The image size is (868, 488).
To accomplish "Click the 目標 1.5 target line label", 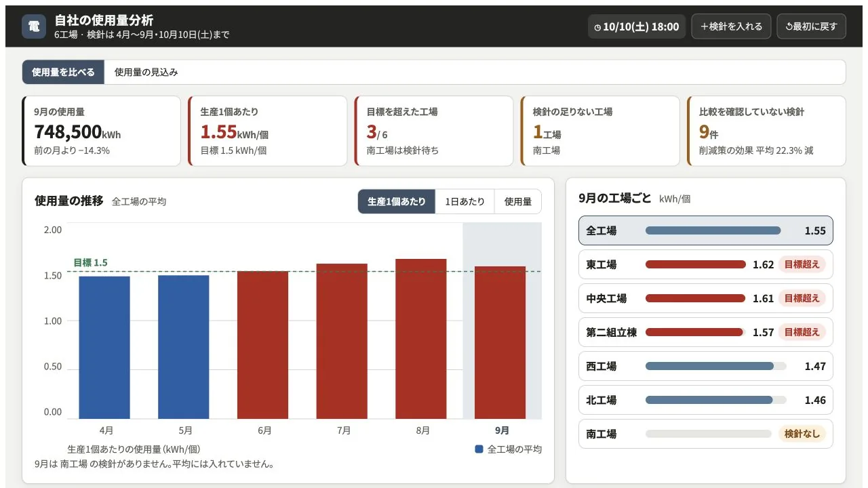I will click(x=90, y=263).
